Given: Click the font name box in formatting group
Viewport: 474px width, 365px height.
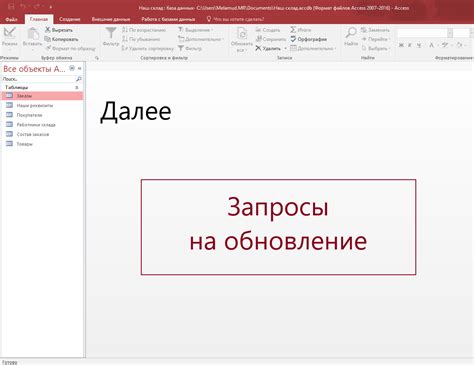Looking at the screenshot, I should (x=422, y=33).
